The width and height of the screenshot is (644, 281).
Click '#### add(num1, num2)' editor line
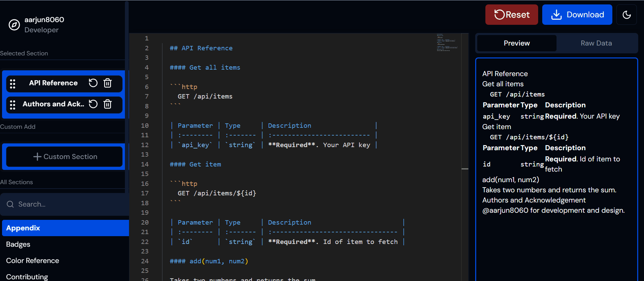209,261
